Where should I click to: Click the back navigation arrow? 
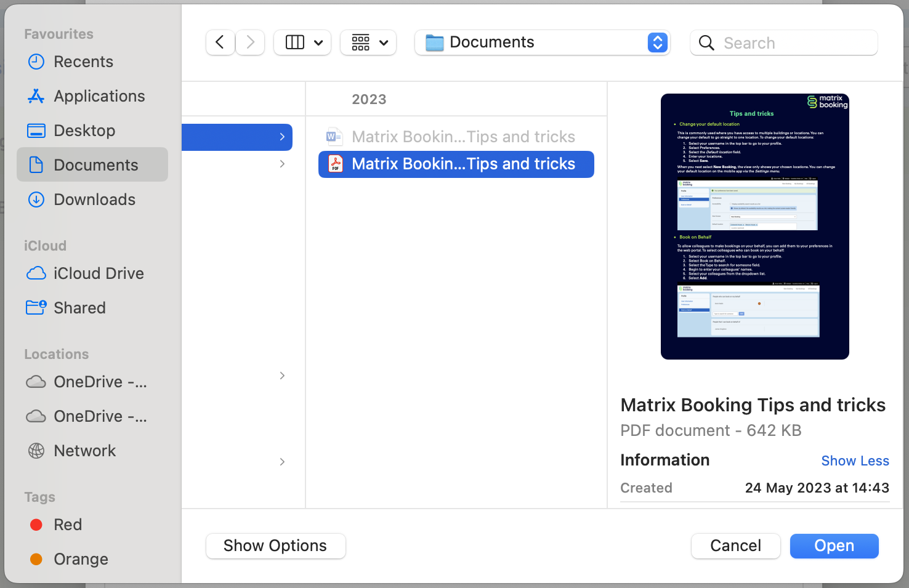click(220, 42)
